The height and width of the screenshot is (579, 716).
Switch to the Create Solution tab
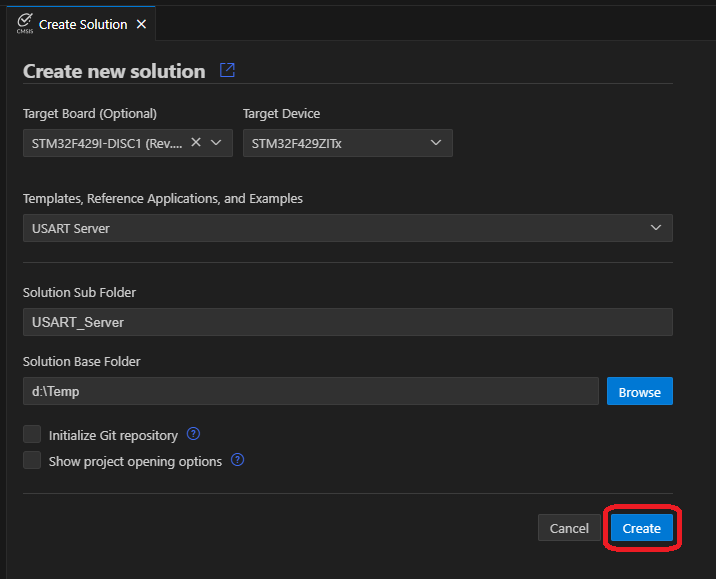click(82, 24)
